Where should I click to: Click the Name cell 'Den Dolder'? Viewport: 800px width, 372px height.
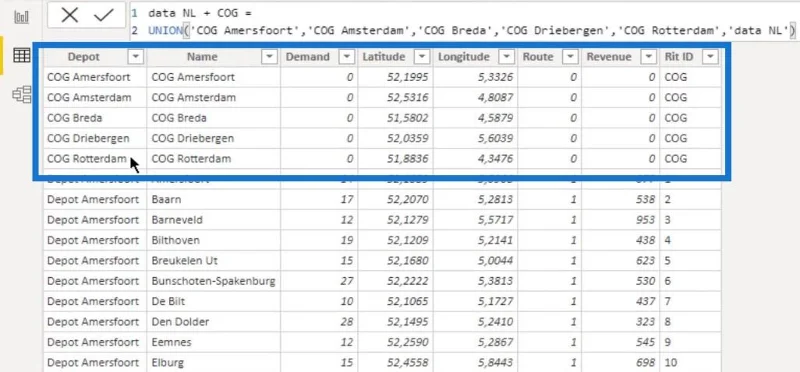point(213,322)
